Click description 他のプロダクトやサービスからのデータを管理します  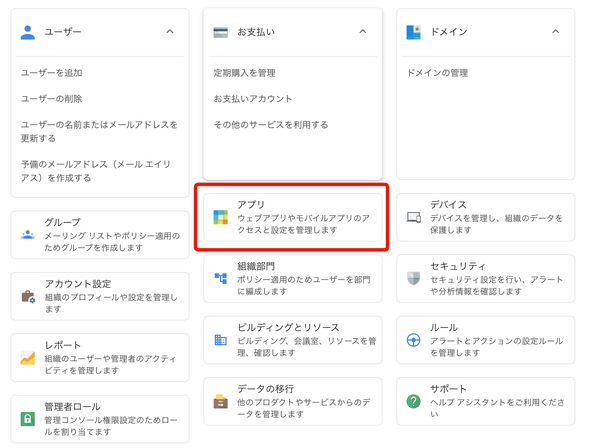(304, 408)
